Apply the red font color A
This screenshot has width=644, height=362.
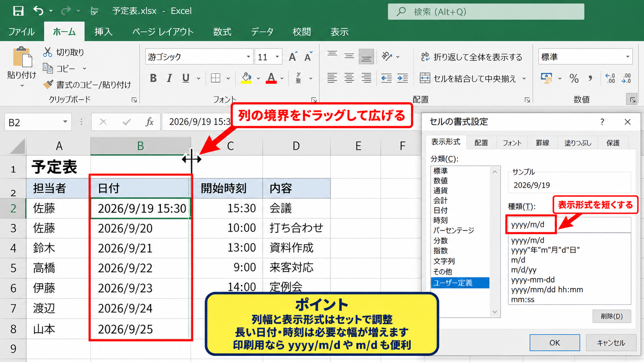coord(271,78)
